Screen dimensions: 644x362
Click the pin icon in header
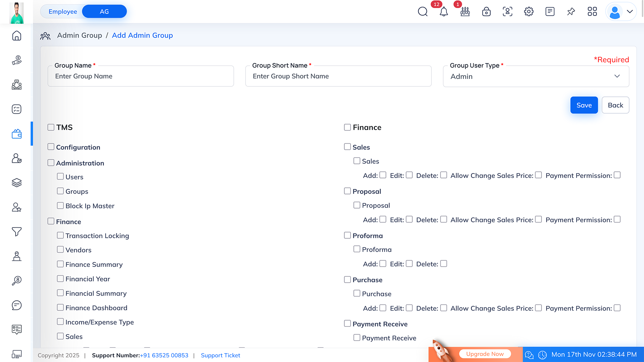click(571, 12)
